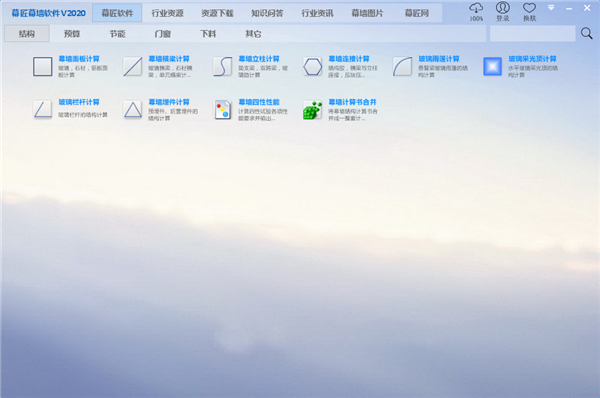
Task: Click the 登录 user login icon
Action: click(x=503, y=11)
